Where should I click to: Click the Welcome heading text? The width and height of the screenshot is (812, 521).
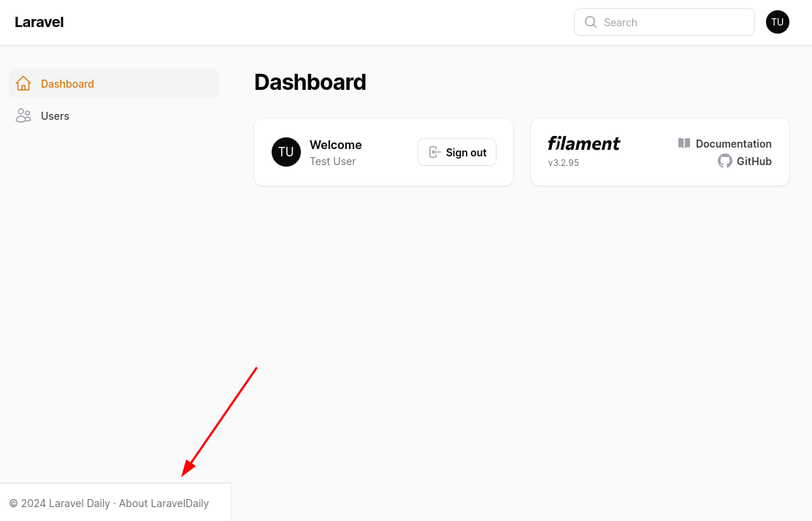pos(336,145)
